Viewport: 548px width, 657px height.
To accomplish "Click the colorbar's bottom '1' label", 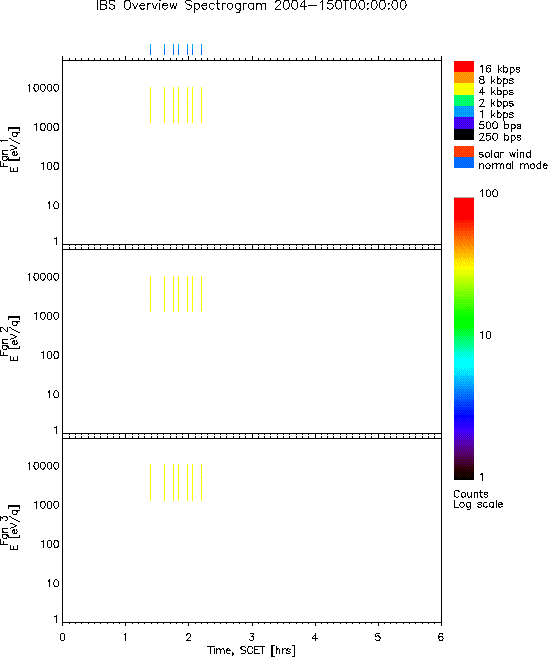I will 482,477.
